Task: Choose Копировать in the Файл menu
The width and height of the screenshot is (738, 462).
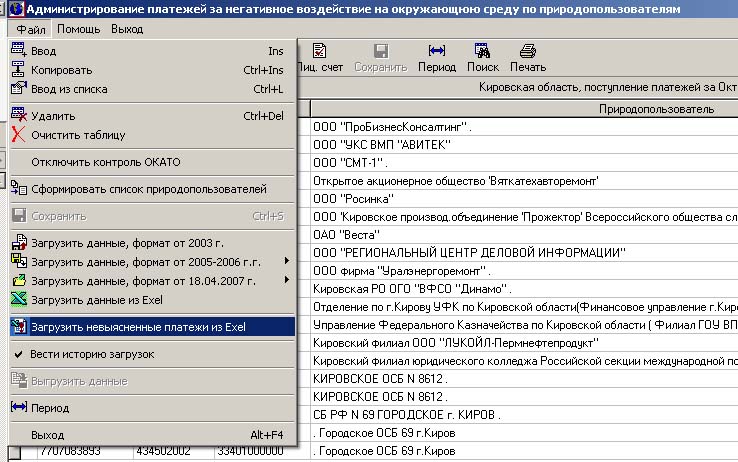Action: point(62,70)
